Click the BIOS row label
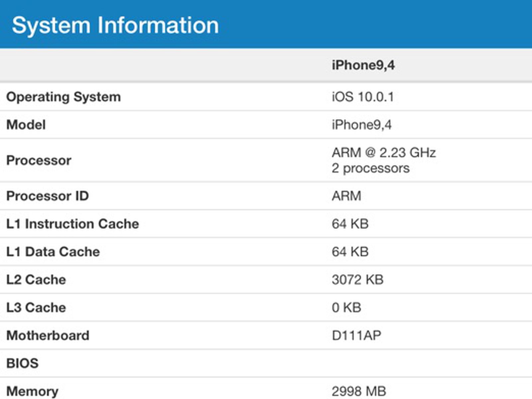 point(23,363)
